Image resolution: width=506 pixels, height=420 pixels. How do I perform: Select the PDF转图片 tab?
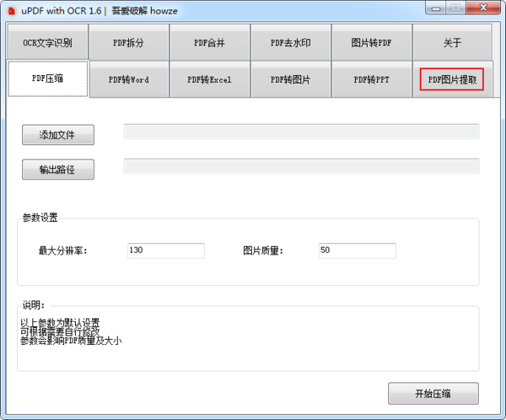[290, 80]
